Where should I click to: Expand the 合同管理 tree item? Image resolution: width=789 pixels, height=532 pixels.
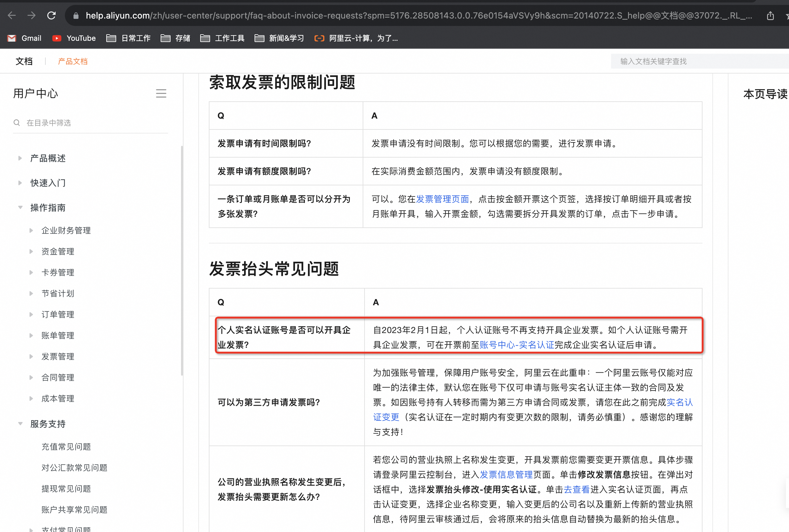31,378
